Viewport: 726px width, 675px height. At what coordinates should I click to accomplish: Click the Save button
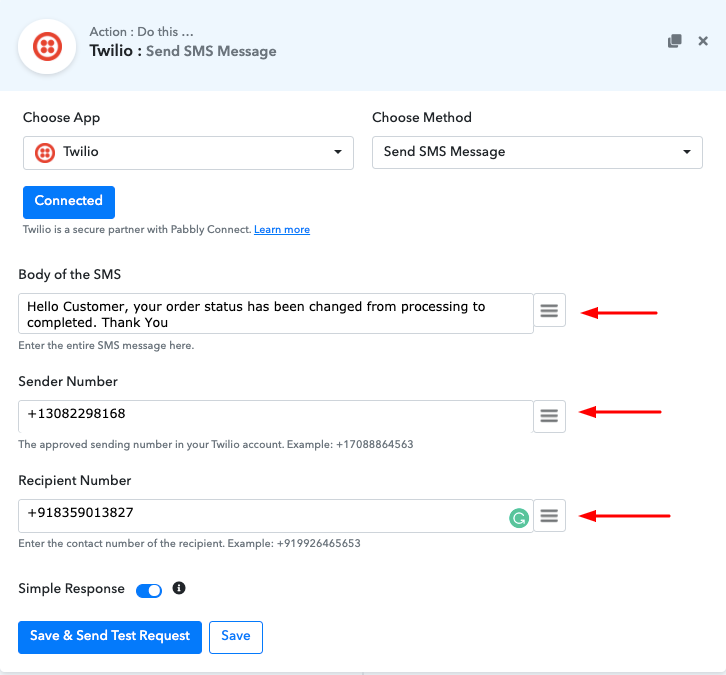tap(236, 637)
